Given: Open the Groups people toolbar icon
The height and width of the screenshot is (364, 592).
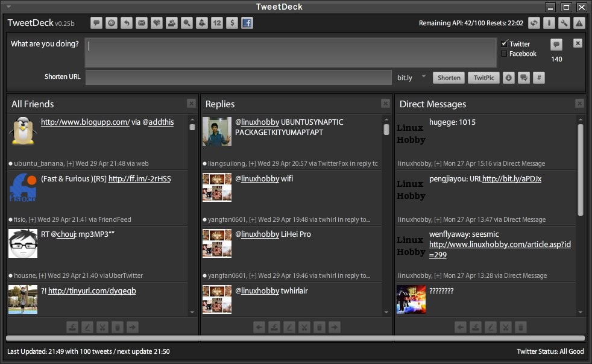Looking at the screenshot, I should (x=172, y=23).
